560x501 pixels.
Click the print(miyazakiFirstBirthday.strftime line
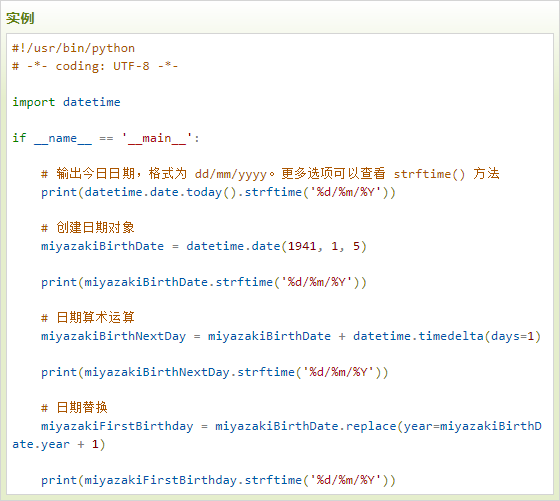[218, 480]
